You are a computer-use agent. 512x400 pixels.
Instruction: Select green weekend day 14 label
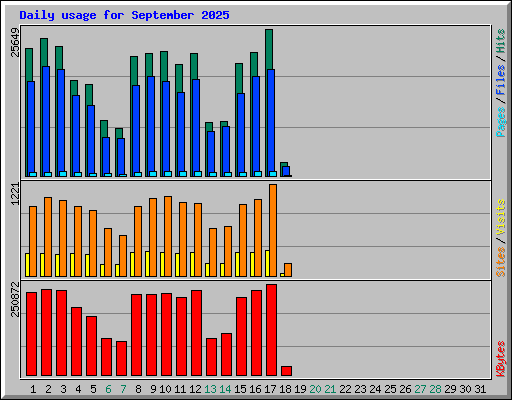pos(225,389)
